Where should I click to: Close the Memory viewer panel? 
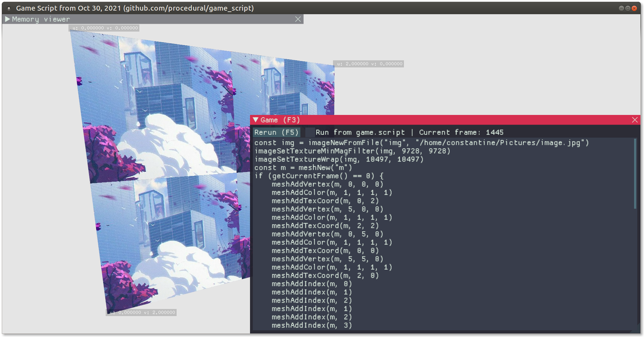[298, 19]
